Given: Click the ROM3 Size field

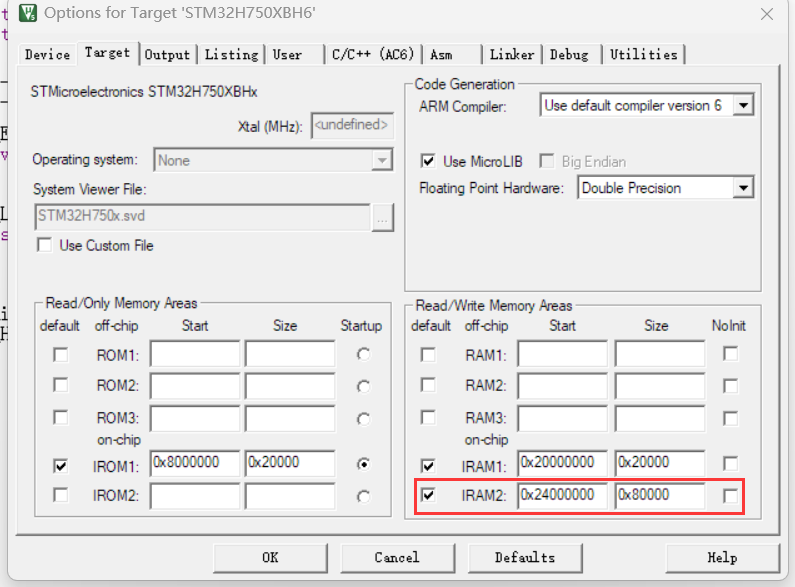Looking at the screenshot, I should pos(290,418).
